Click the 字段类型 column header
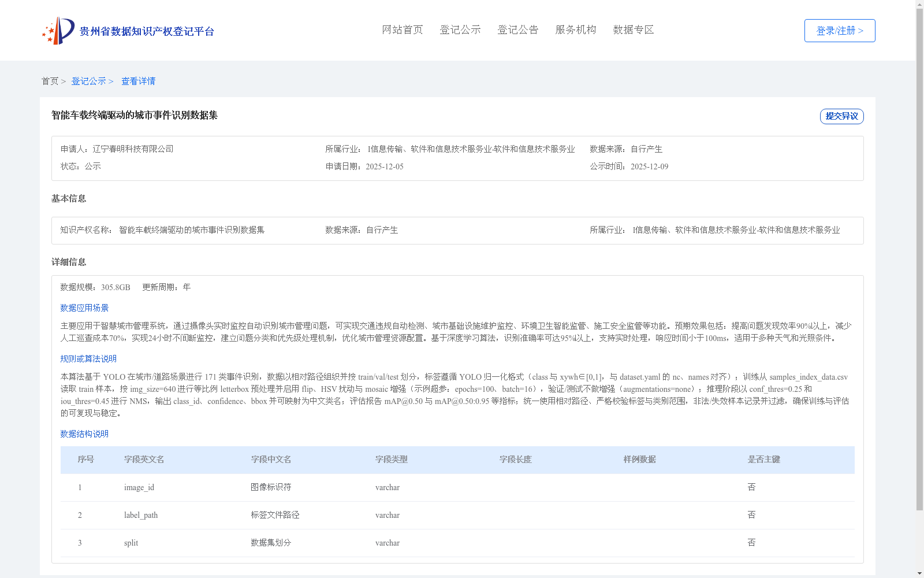Image resolution: width=924 pixels, height=578 pixels. [392, 460]
